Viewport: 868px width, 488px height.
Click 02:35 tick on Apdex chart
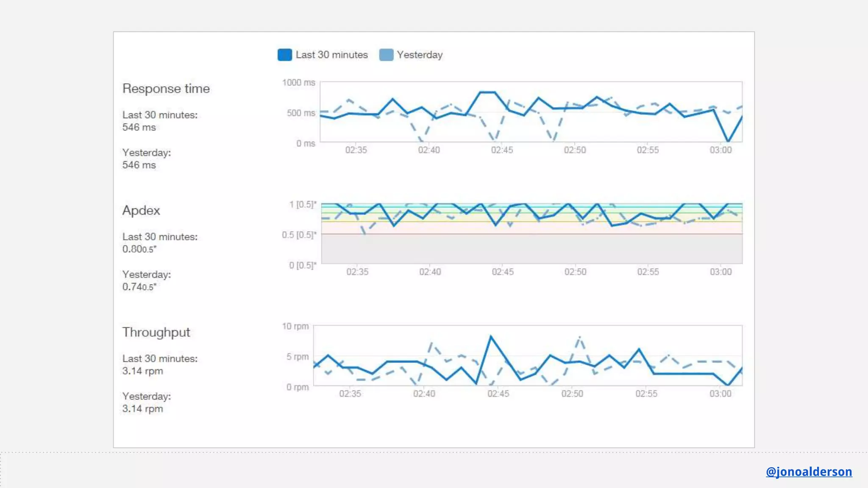pos(357,272)
